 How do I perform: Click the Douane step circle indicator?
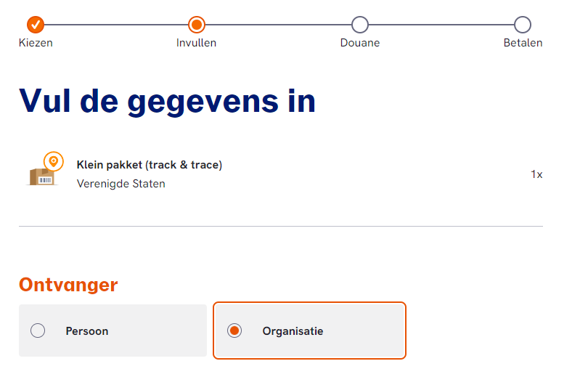pyautogui.click(x=359, y=25)
